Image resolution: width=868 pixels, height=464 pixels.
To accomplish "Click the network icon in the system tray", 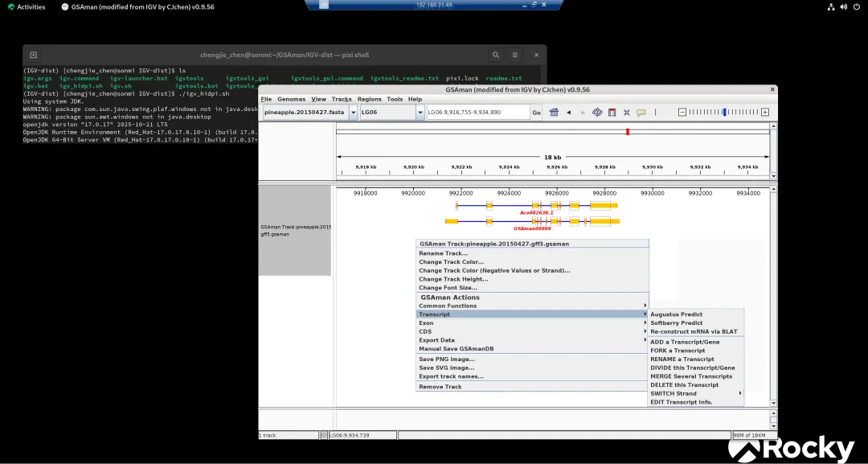I will pyautogui.click(x=831, y=6).
